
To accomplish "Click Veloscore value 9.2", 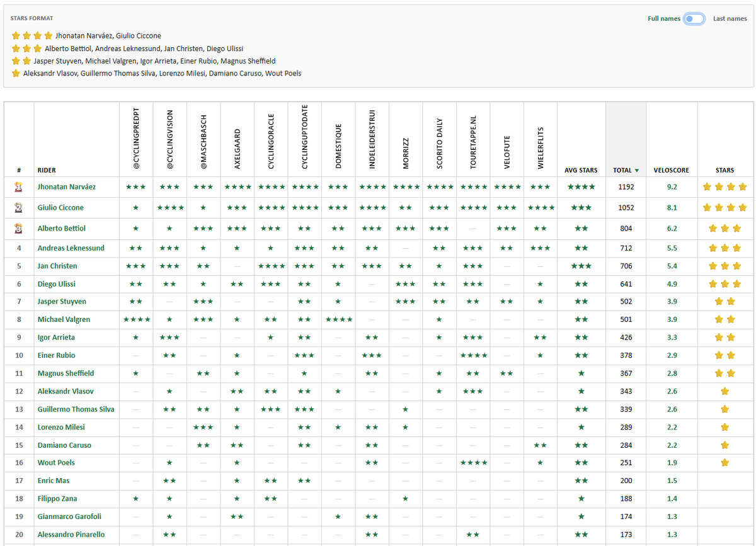I will (x=672, y=187).
